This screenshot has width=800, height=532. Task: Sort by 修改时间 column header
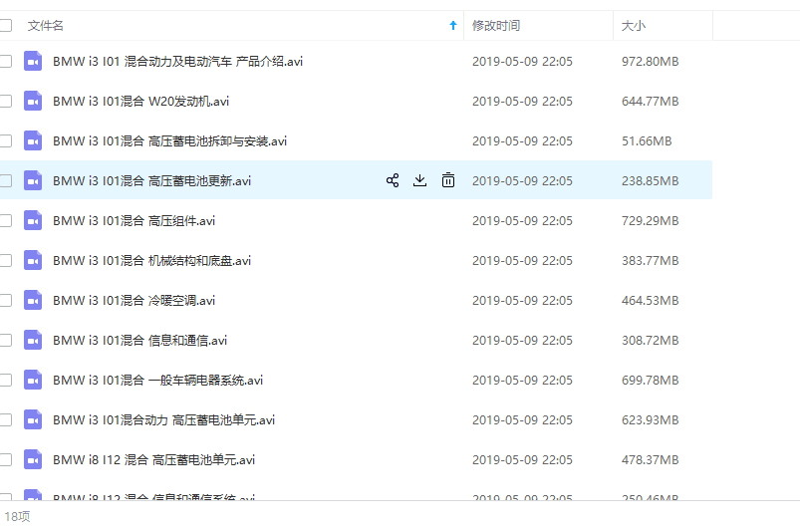tap(496, 26)
